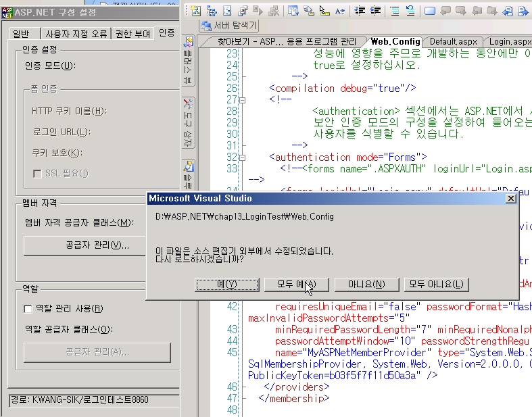Click the Microsoft Visual Studio dialog title
532x417 pixels.
click(200, 199)
